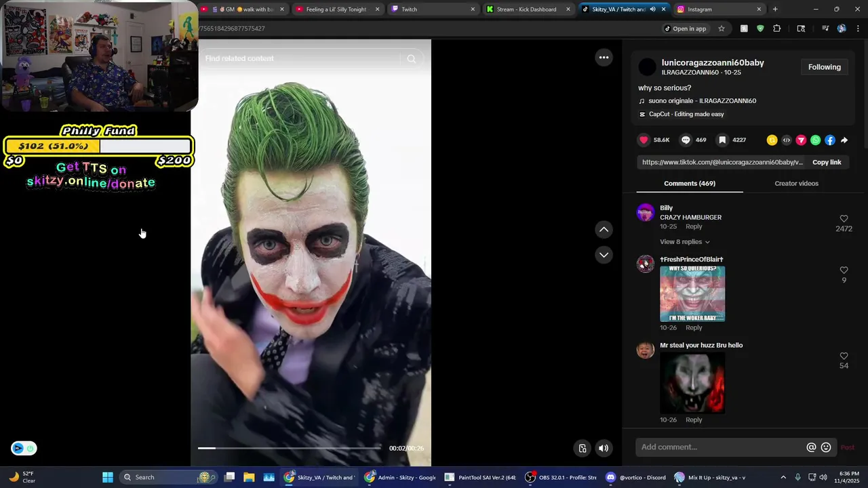The image size is (868, 488).
Task: Open File Explorer from taskbar
Action: tap(249, 477)
